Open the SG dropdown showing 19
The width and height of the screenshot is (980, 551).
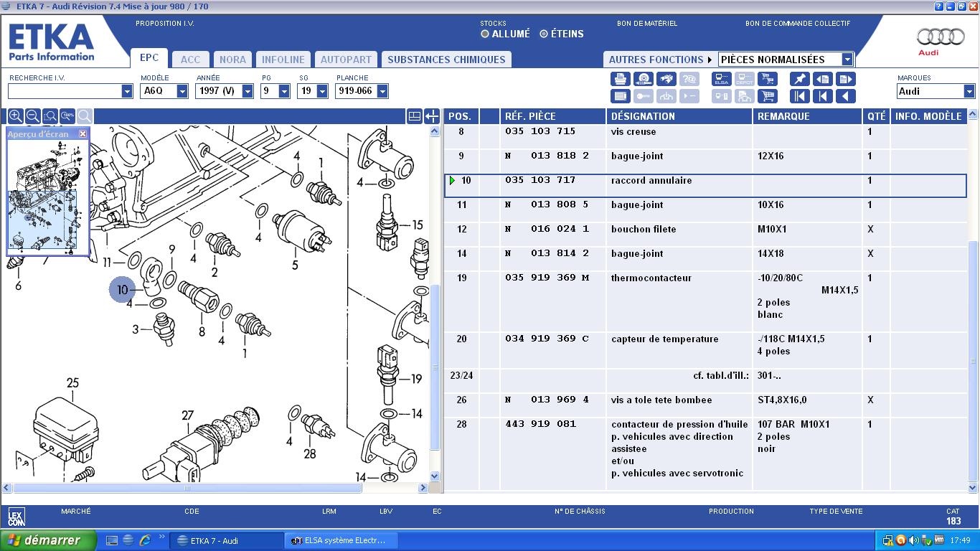click(322, 91)
